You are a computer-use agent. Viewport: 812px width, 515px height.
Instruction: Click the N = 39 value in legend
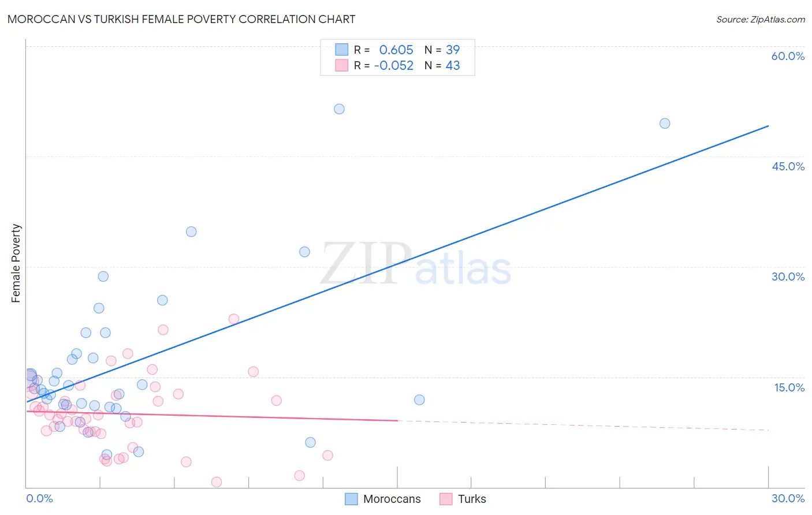pyautogui.click(x=442, y=50)
